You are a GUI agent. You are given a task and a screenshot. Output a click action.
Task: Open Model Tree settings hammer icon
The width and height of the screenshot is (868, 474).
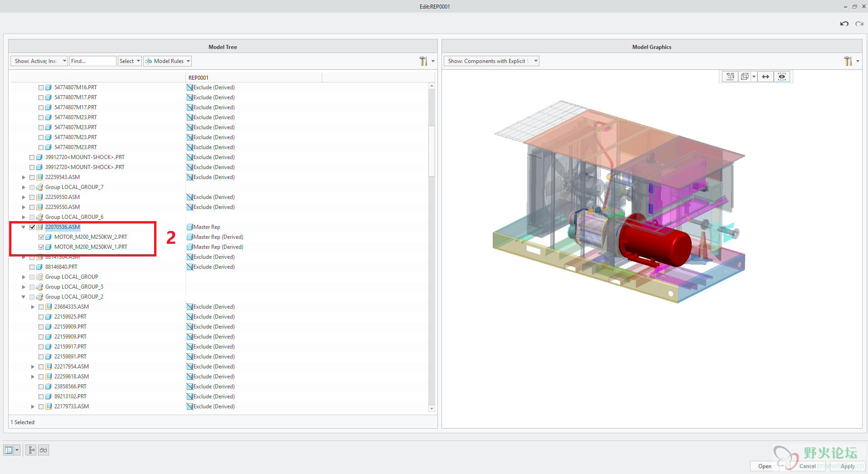click(423, 61)
